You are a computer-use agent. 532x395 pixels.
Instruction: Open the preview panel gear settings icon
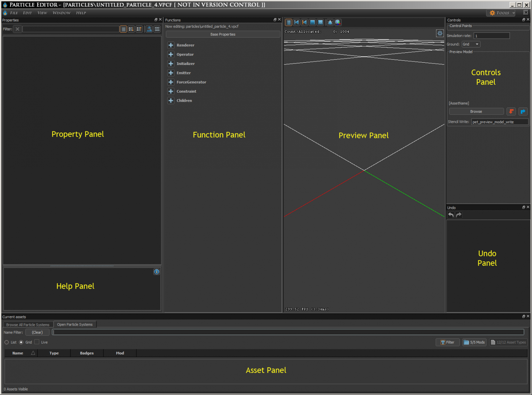click(x=440, y=33)
